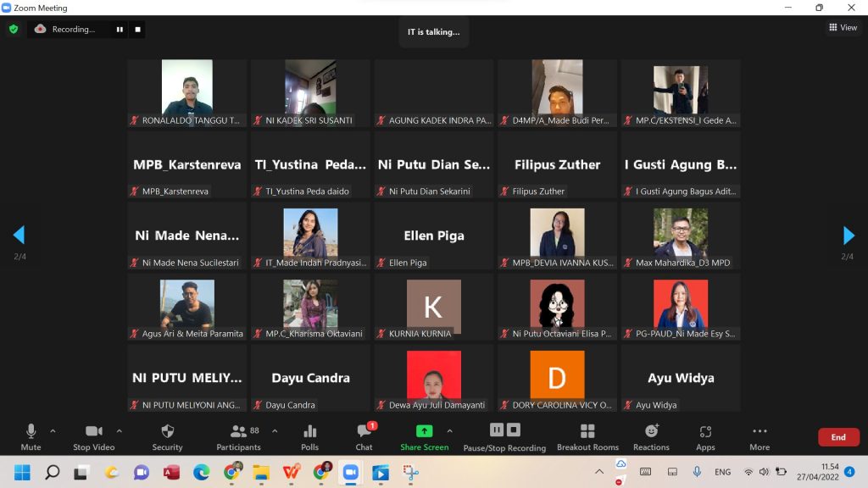Click the red End meeting button

(x=837, y=437)
